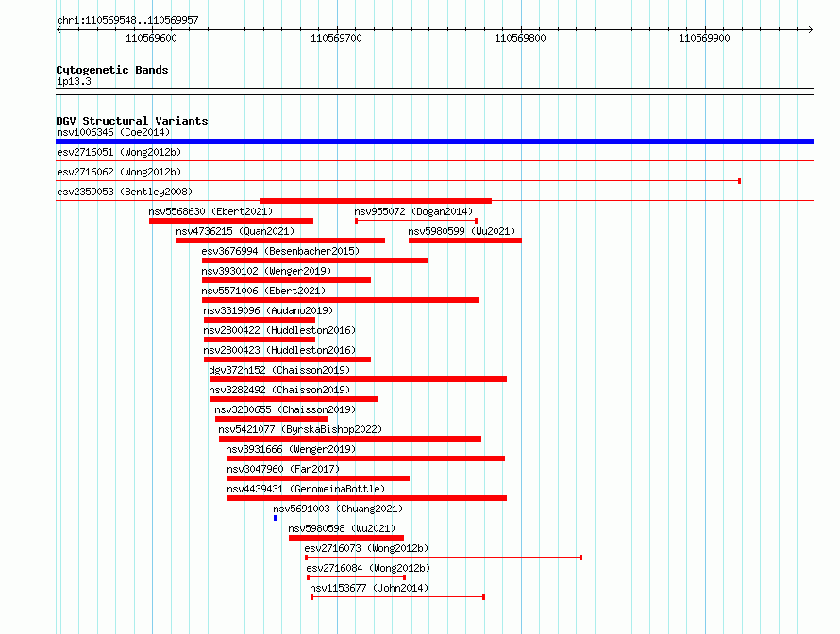Image resolution: width=840 pixels, height=634 pixels.
Task: Select the 1p13.3 band label
Action: [74, 81]
